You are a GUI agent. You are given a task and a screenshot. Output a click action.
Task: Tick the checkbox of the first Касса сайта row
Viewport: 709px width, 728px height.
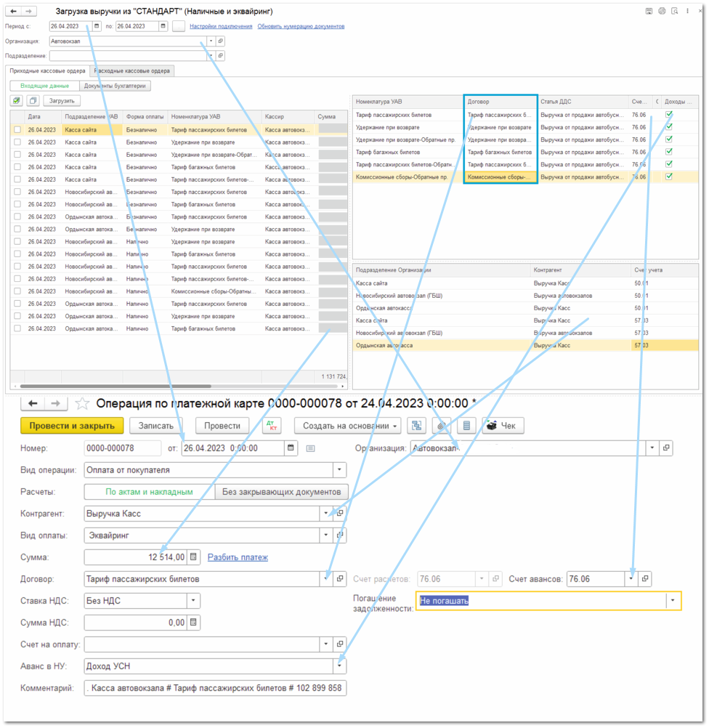pyautogui.click(x=17, y=130)
